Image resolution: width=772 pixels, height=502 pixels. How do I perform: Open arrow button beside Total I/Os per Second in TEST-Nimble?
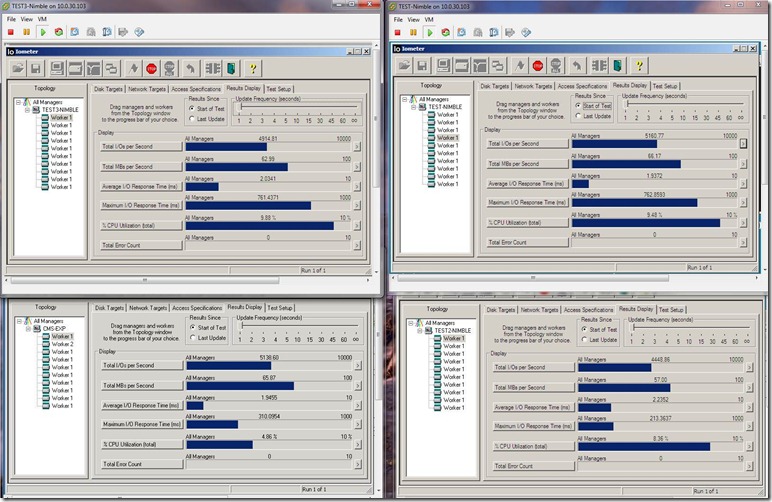tap(743, 143)
